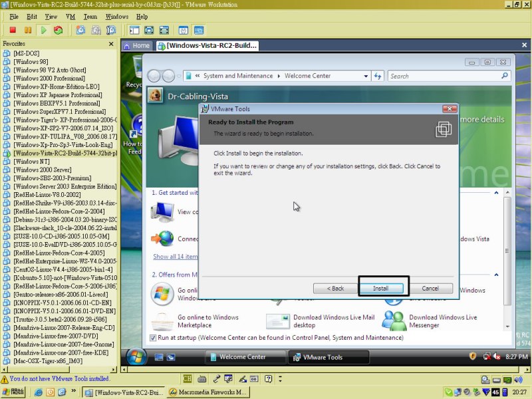Click the green Power On play icon
Screen dimensions: 532x399
[43, 30]
